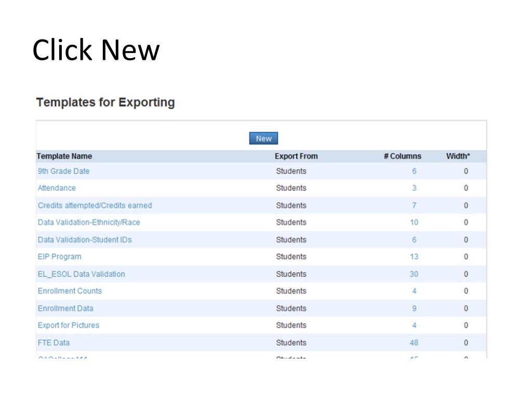532x399 pixels.
Task: Click the Template Name column header
Action: point(64,156)
